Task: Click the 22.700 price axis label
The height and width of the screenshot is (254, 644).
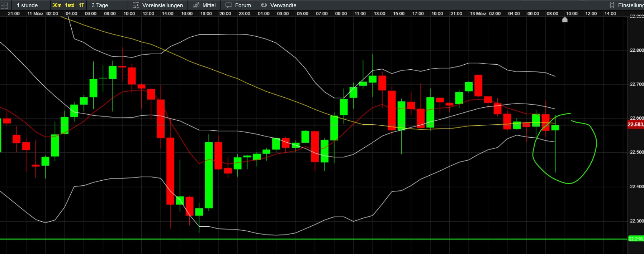Action: (636, 84)
